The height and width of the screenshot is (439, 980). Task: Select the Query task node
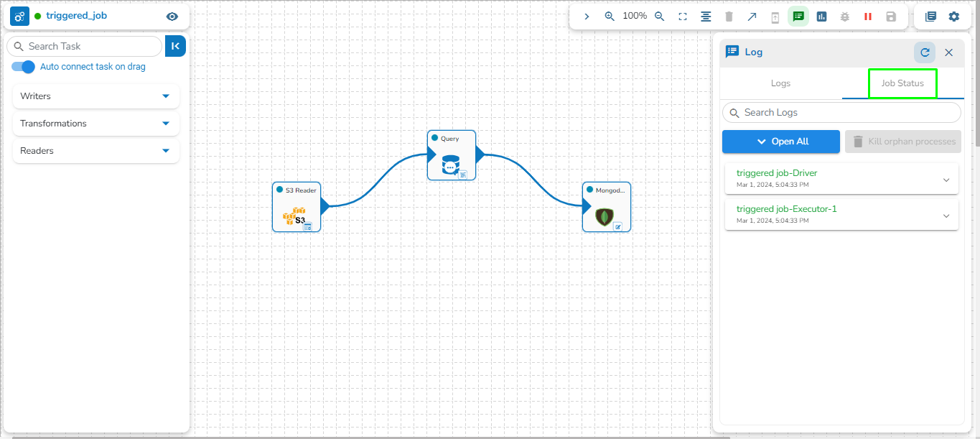coord(452,155)
